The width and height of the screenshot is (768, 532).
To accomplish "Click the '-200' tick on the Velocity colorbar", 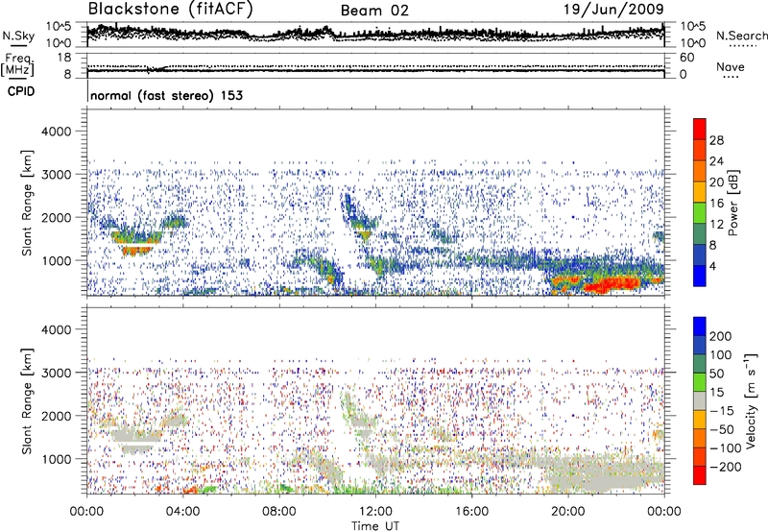I will pos(725,467).
